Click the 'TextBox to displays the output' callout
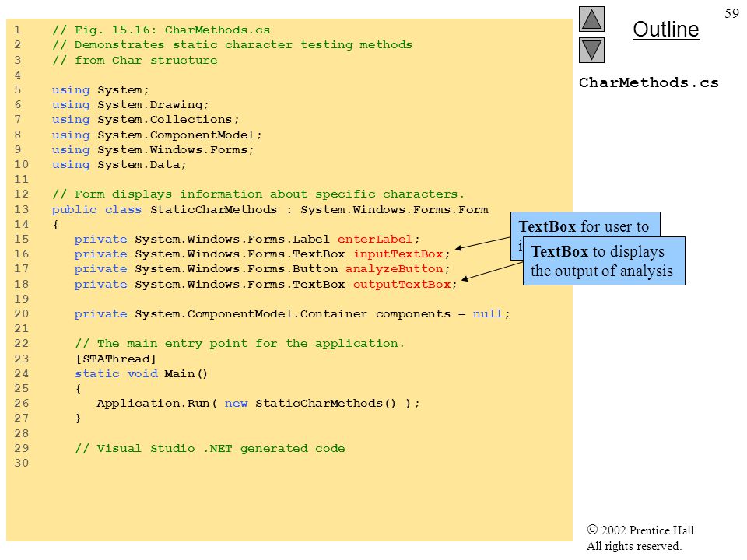Viewport: 747px width, 560px height. click(604, 261)
